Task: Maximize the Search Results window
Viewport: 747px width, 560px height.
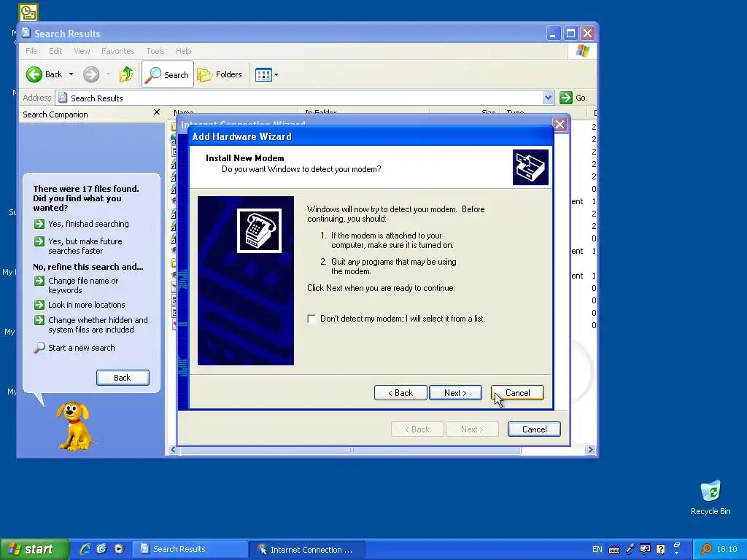Action: pos(570,34)
